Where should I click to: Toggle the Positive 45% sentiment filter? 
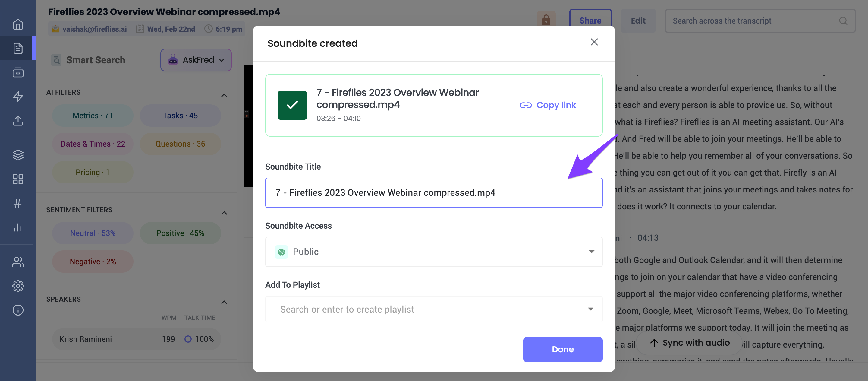tap(180, 233)
